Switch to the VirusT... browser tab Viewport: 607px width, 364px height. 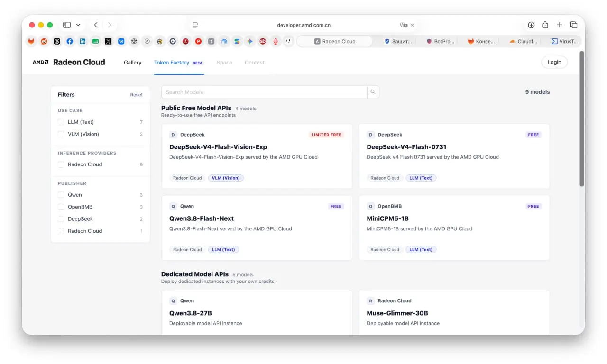(x=565, y=41)
